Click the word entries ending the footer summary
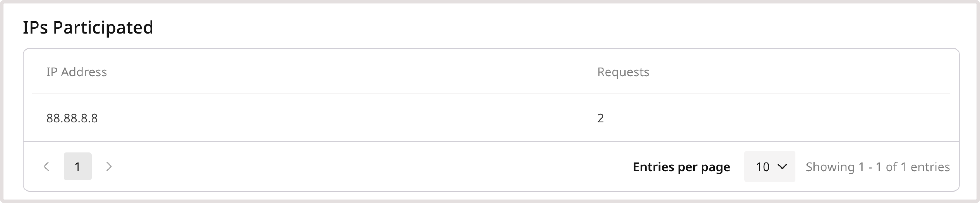This screenshot has height=203, width=980. (930, 167)
